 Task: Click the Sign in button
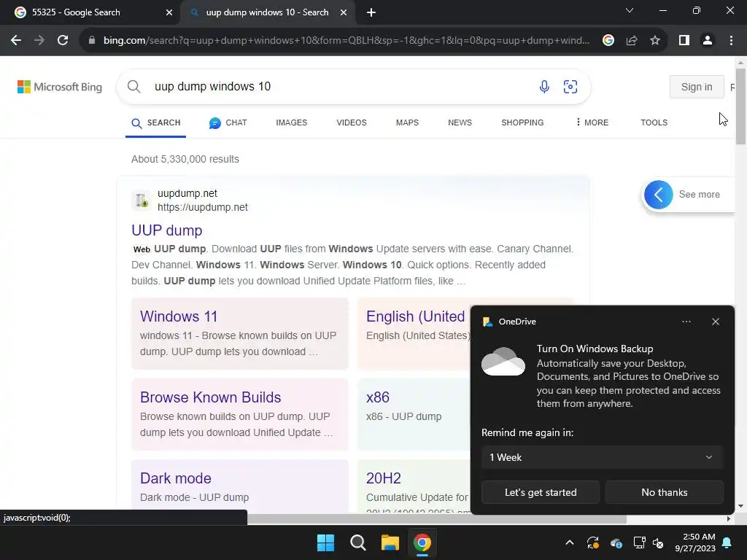point(697,87)
